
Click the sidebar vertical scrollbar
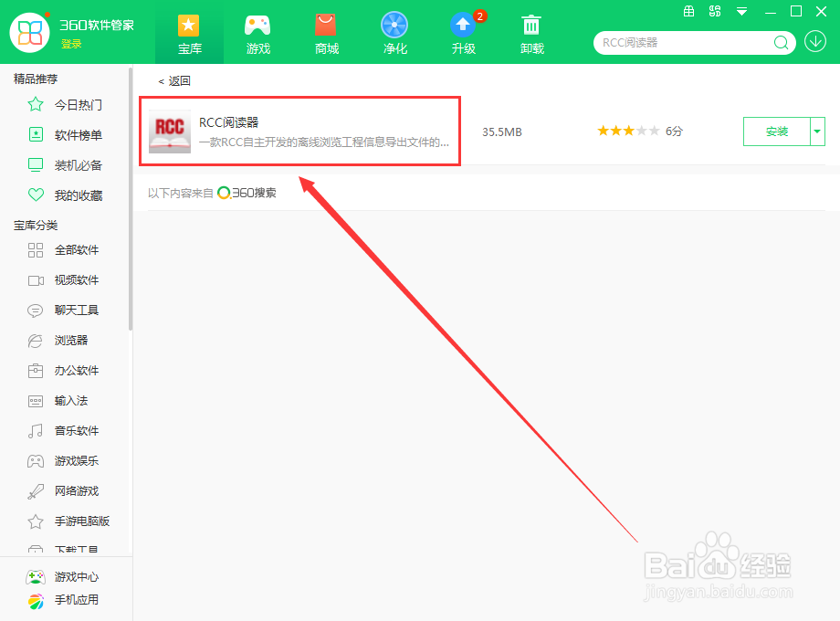(131, 199)
